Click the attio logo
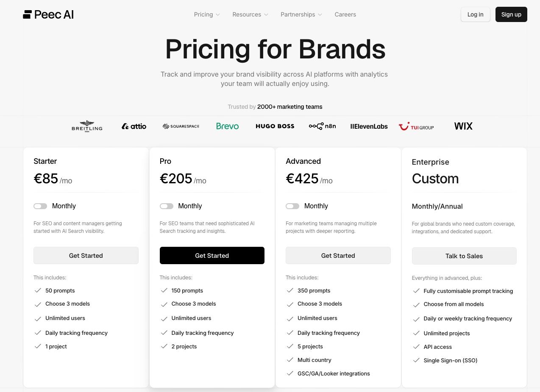Viewport: 540px width, 392px height. 134,126
